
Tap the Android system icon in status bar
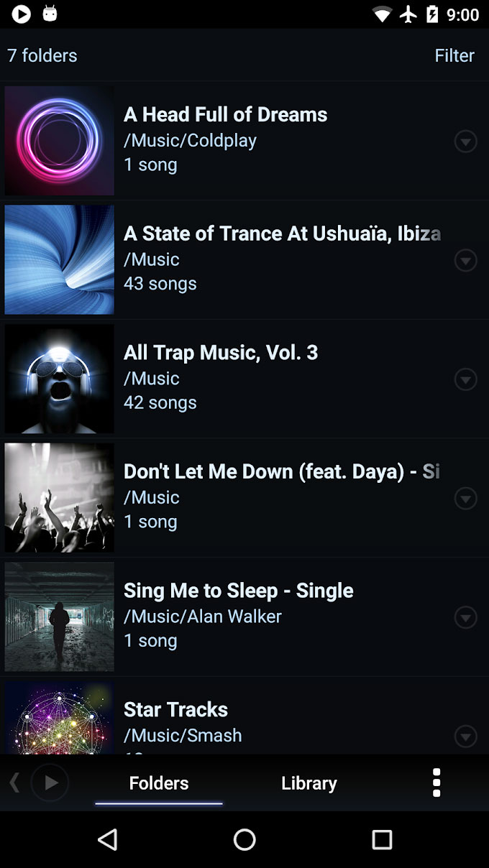tap(50, 14)
